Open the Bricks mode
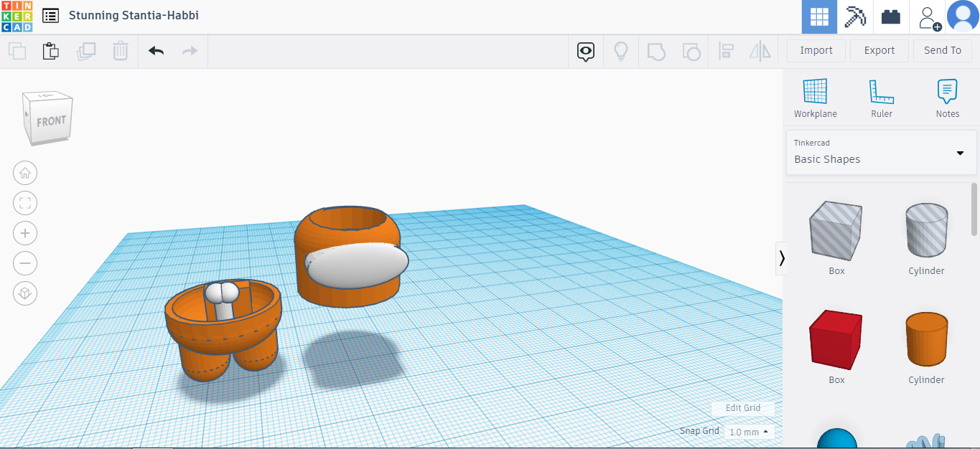980x449 pixels. pos(891,17)
